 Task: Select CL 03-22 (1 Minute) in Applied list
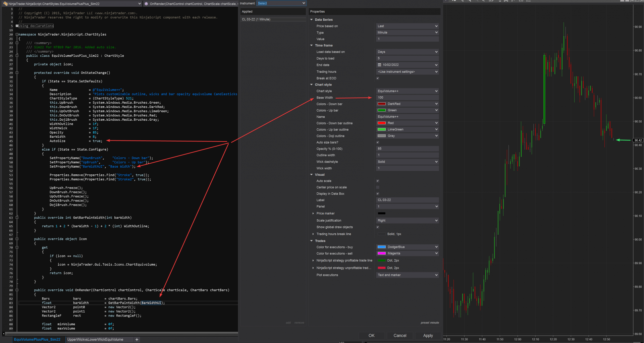tap(273, 19)
